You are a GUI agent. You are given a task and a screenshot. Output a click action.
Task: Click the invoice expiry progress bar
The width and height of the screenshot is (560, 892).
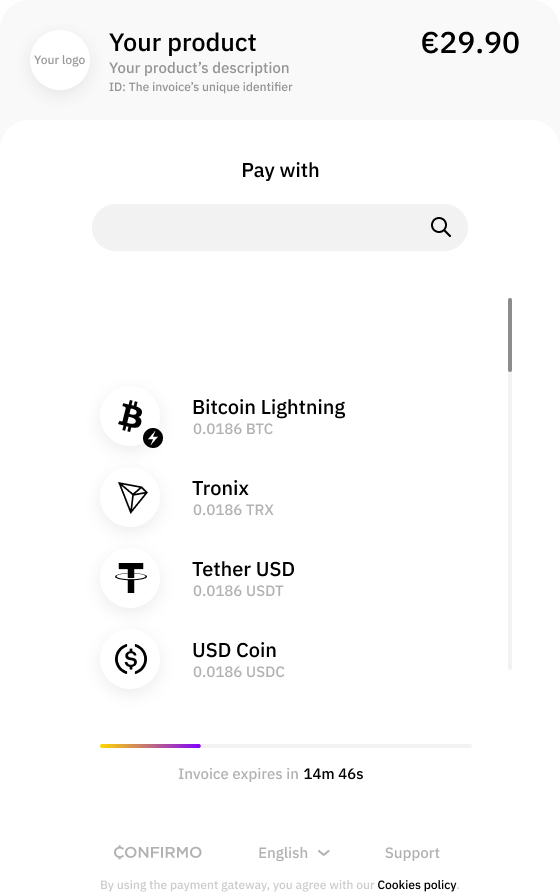286,746
